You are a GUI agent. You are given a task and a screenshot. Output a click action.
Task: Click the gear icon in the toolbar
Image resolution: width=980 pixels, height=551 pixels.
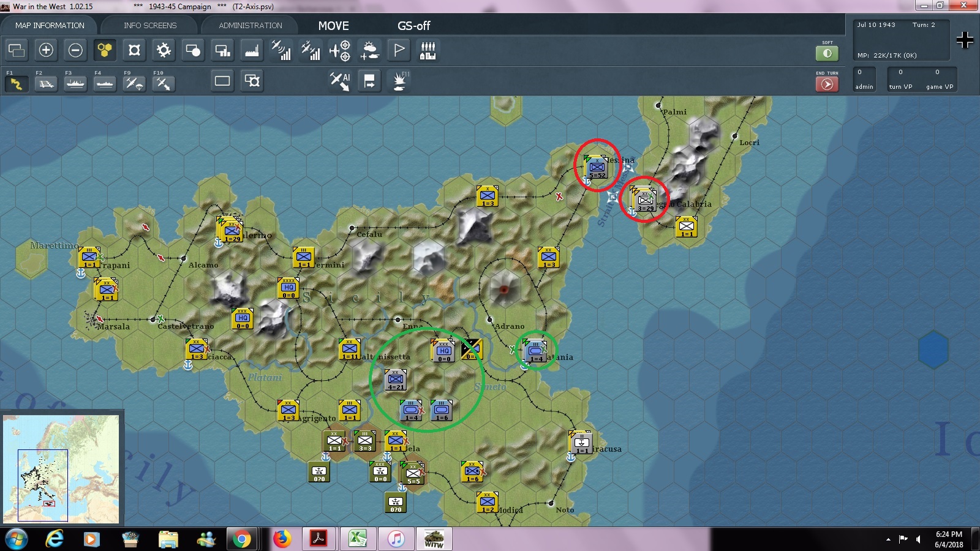click(164, 50)
